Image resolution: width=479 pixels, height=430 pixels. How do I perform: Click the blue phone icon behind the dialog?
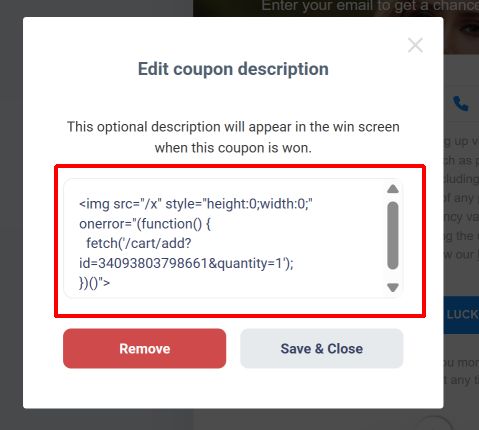tap(461, 104)
